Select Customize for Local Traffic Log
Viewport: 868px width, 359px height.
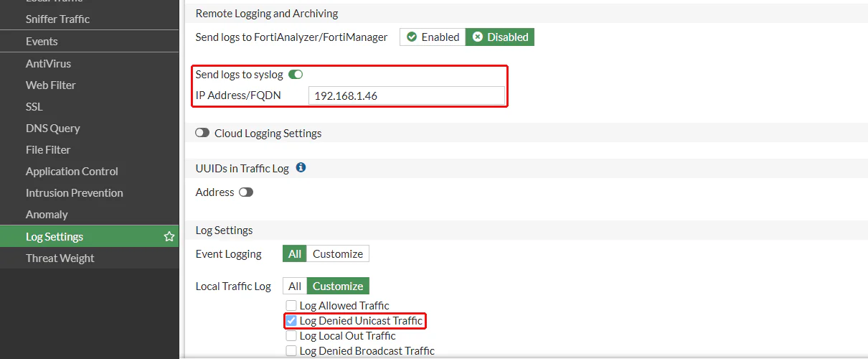pyautogui.click(x=338, y=286)
